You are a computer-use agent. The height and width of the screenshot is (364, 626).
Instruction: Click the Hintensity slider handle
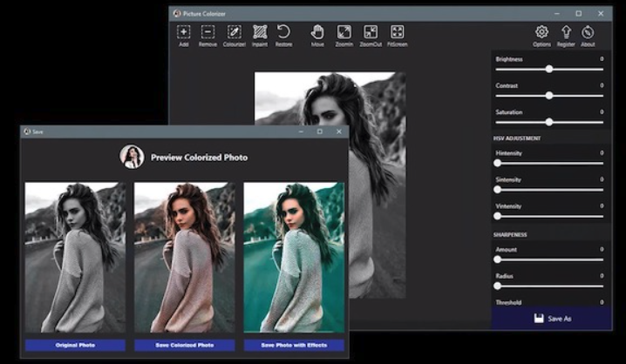(x=498, y=163)
